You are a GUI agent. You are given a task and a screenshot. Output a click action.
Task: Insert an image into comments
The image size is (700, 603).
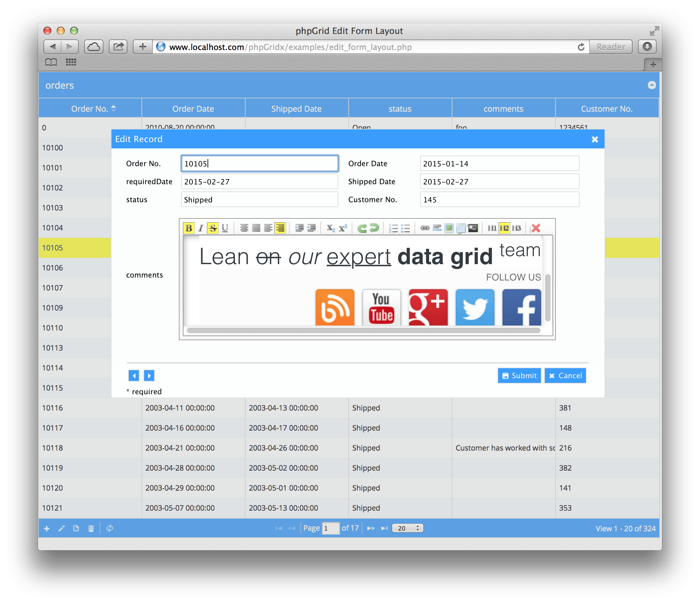click(449, 228)
